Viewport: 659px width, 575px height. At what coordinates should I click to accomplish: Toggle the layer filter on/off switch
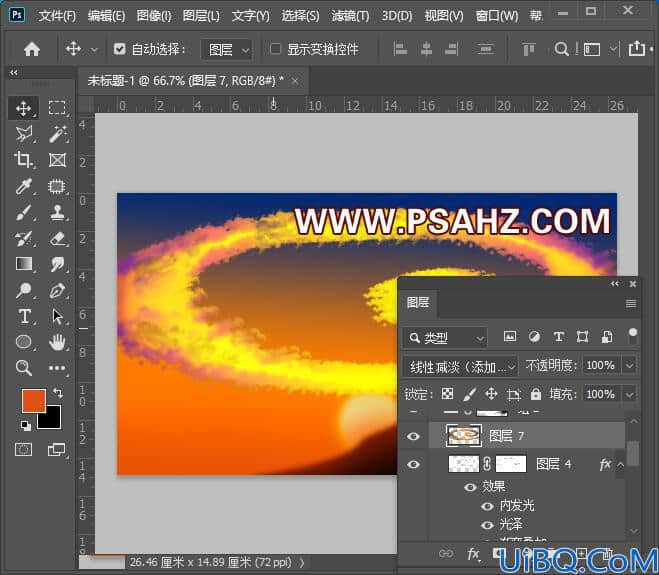click(x=633, y=335)
